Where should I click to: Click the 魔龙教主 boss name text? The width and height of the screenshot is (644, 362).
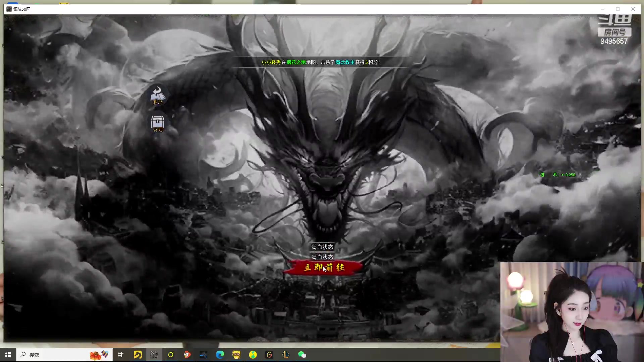click(345, 62)
